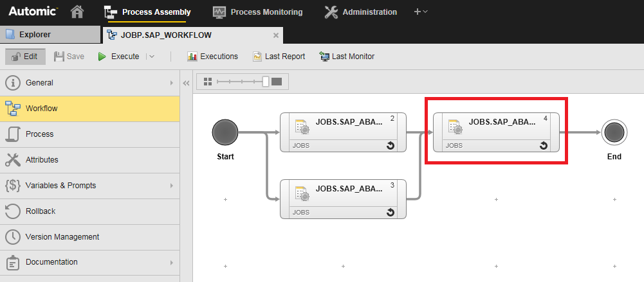Image resolution: width=644 pixels, height=282 pixels.
Task: Close the JOBP.SAP_WORKFLOW tab
Action: click(276, 35)
